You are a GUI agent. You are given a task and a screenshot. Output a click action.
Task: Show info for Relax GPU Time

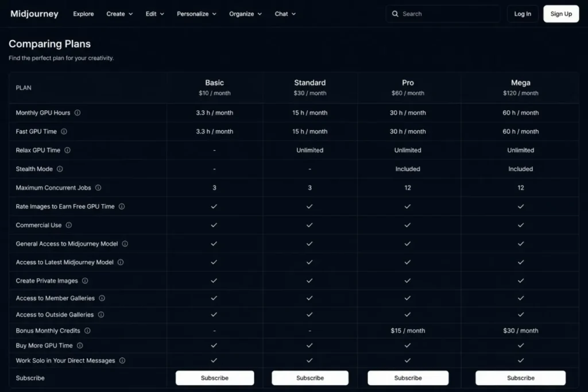click(68, 150)
